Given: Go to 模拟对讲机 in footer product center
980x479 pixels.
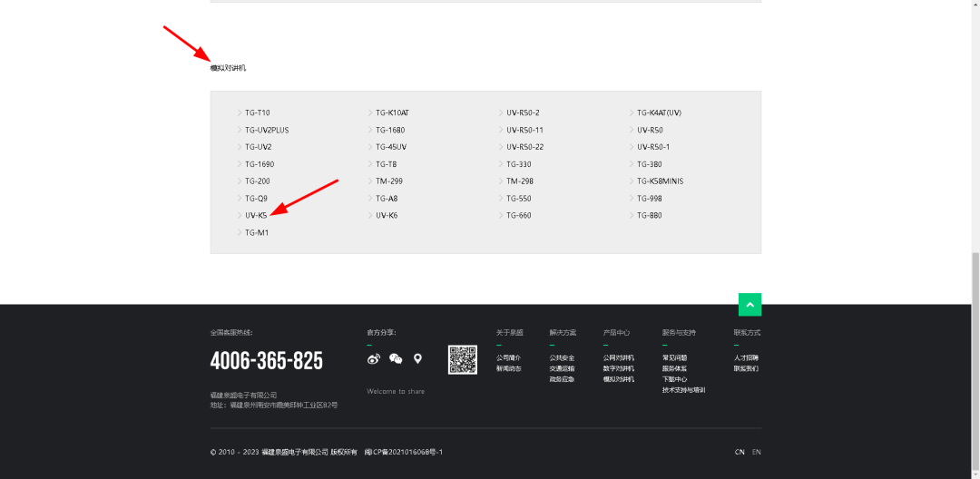Looking at the screenshot, I should click(x=619, y=379).
